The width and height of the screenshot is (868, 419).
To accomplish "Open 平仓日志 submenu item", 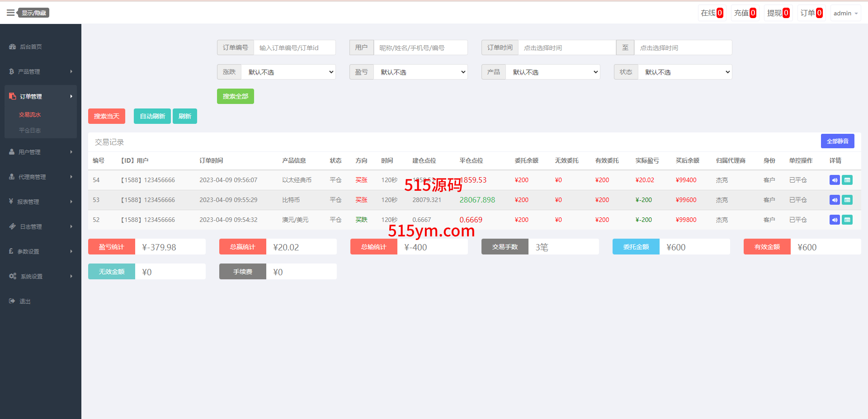I will click(x=30, y=130).
